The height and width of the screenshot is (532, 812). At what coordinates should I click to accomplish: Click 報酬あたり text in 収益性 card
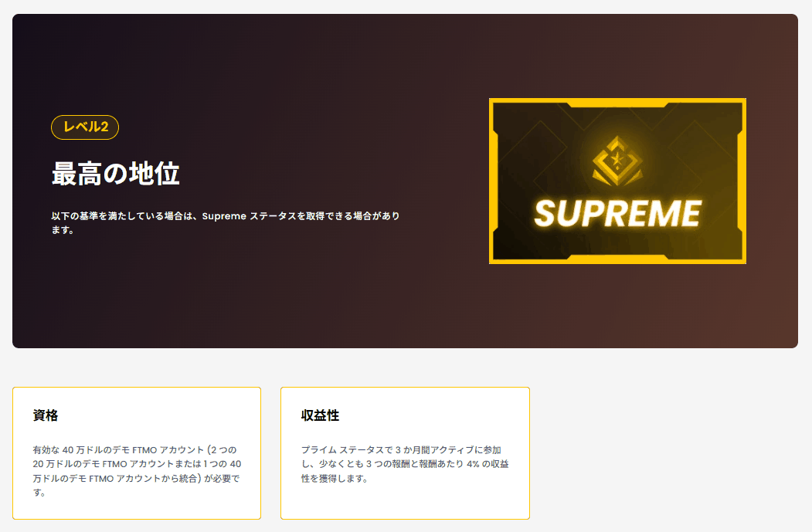tap(441, 464)
